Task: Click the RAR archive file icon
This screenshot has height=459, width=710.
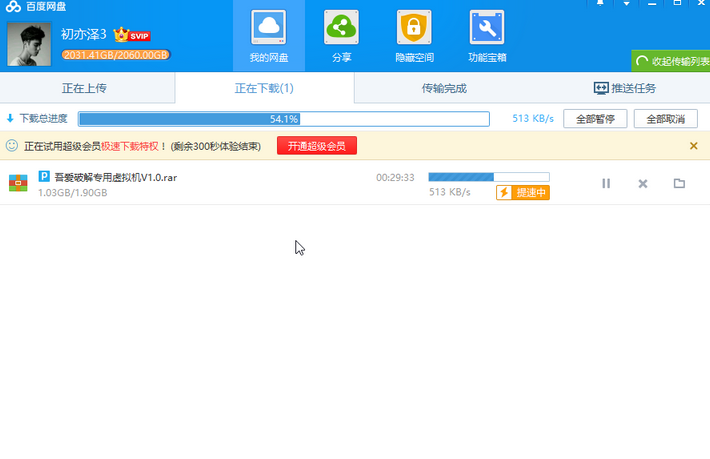Action: [18, 183]
